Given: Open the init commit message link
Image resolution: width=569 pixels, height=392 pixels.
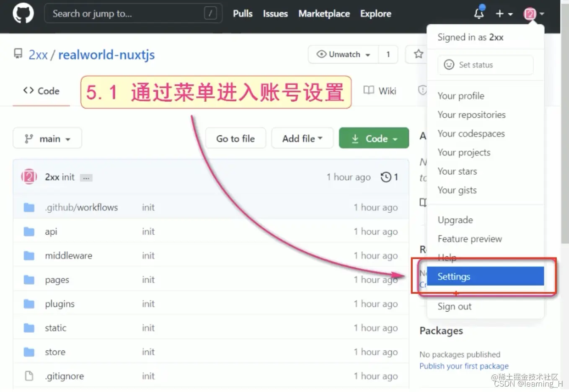Looking at the screenshot, I should click(68, 177).
